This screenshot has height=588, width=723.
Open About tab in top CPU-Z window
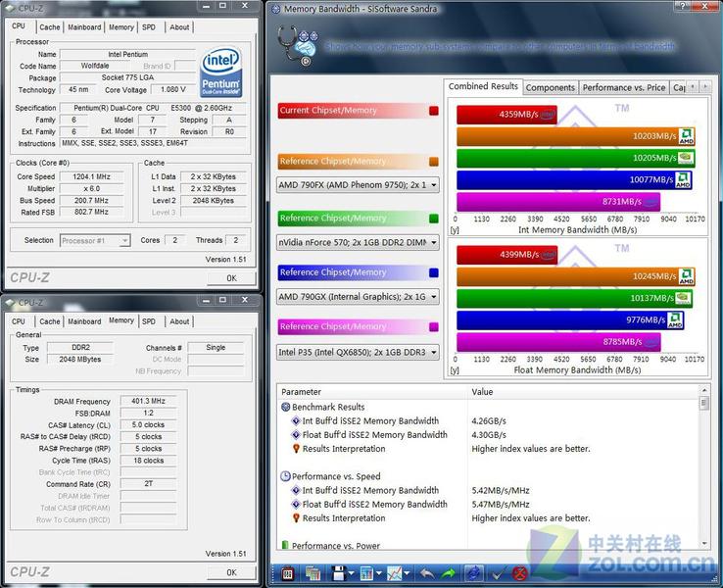179,27
